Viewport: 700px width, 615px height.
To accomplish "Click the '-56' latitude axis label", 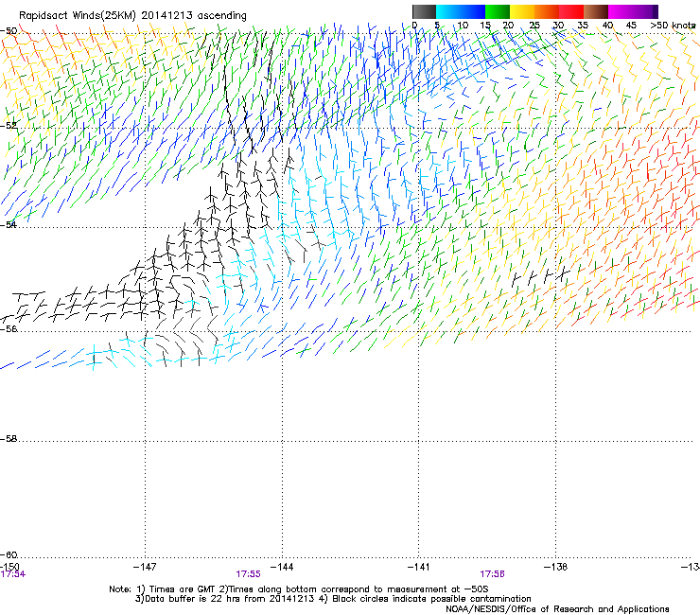I will (9, 328).
